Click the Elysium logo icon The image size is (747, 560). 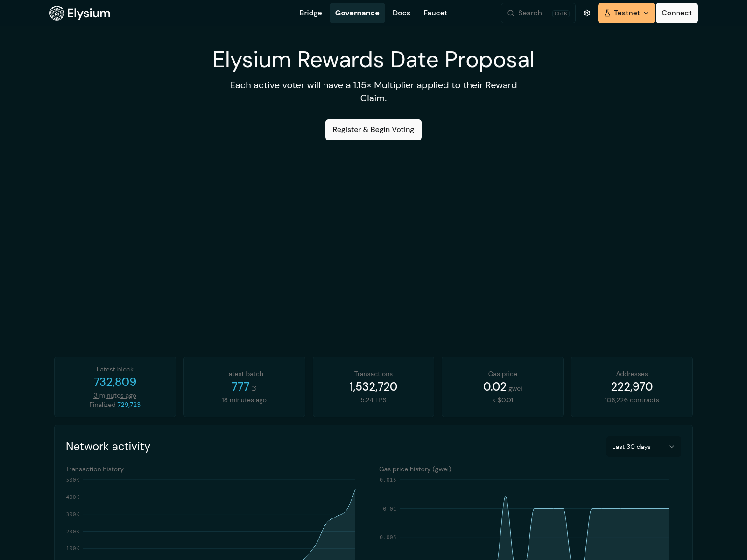click(56, 13)
